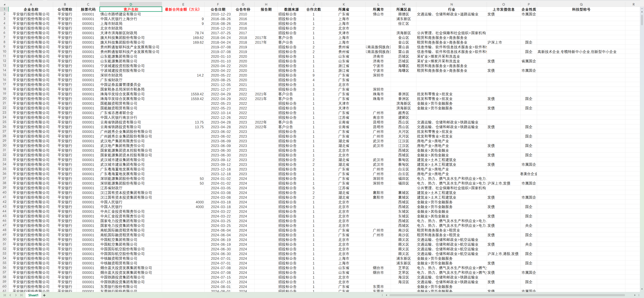Select row 10 header
Screen dimensions: 644x298
tap(4, 52)
